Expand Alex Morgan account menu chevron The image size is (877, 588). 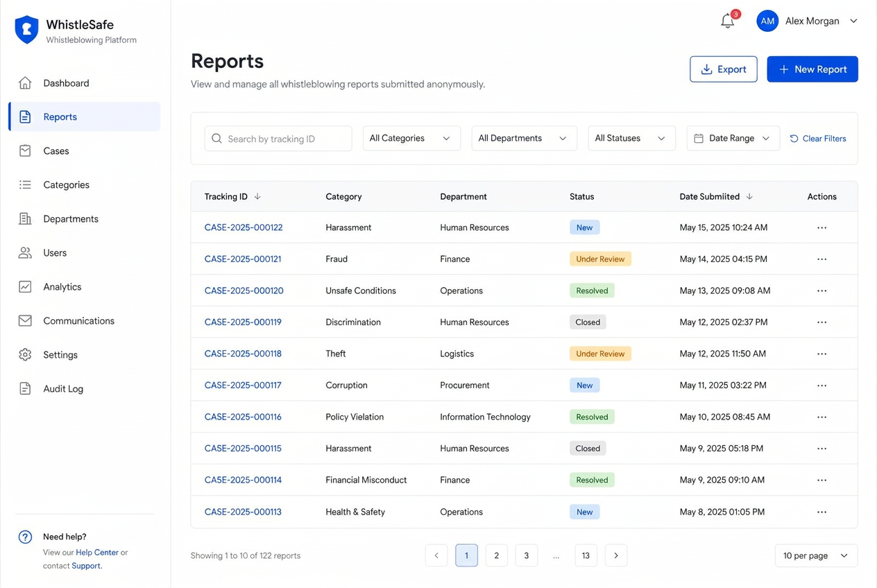(853, 21)
